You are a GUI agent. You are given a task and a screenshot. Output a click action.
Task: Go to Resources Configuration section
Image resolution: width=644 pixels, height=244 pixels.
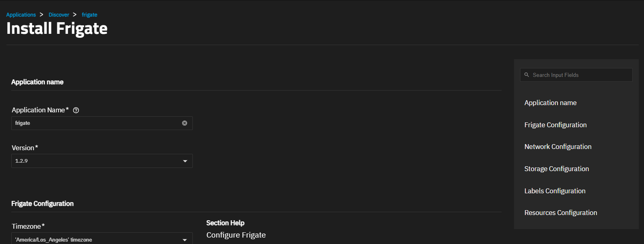561,213
